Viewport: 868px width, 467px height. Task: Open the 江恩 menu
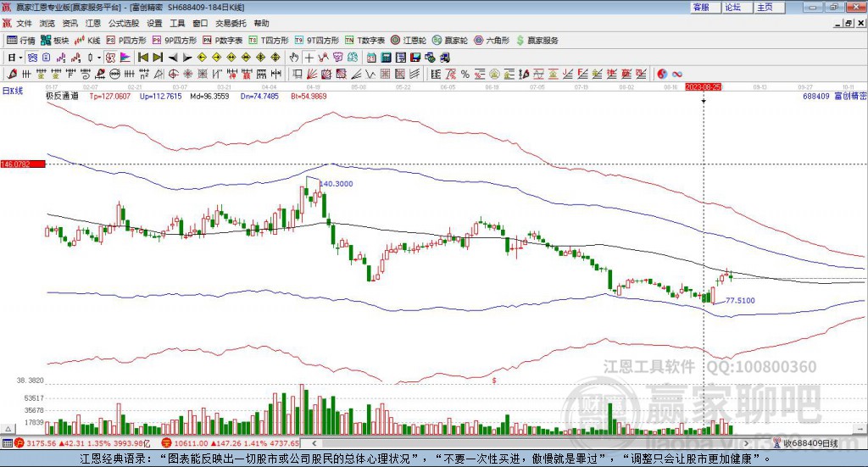(x=93, y=23)
